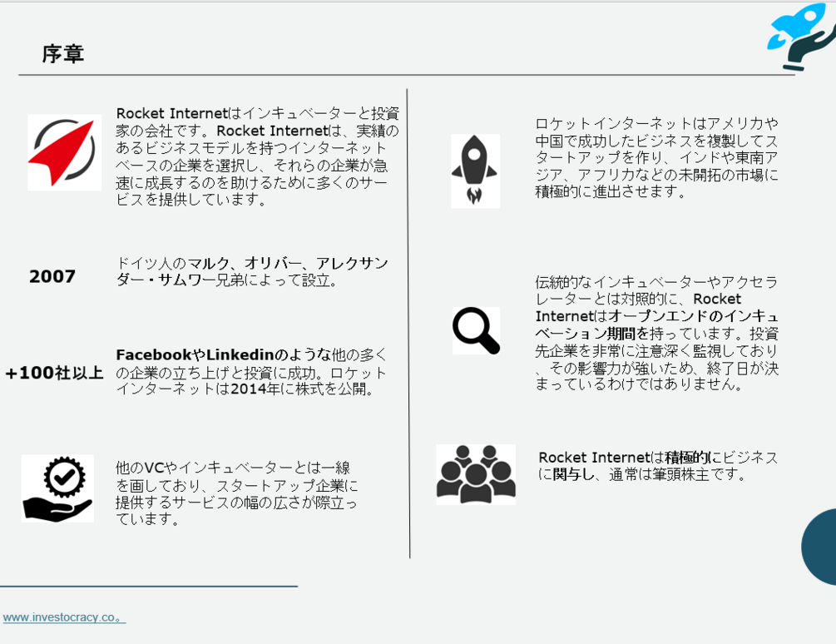Click the paragraph starting 'ロケットインターネットはアメリカ'

(x=656, y=157)
